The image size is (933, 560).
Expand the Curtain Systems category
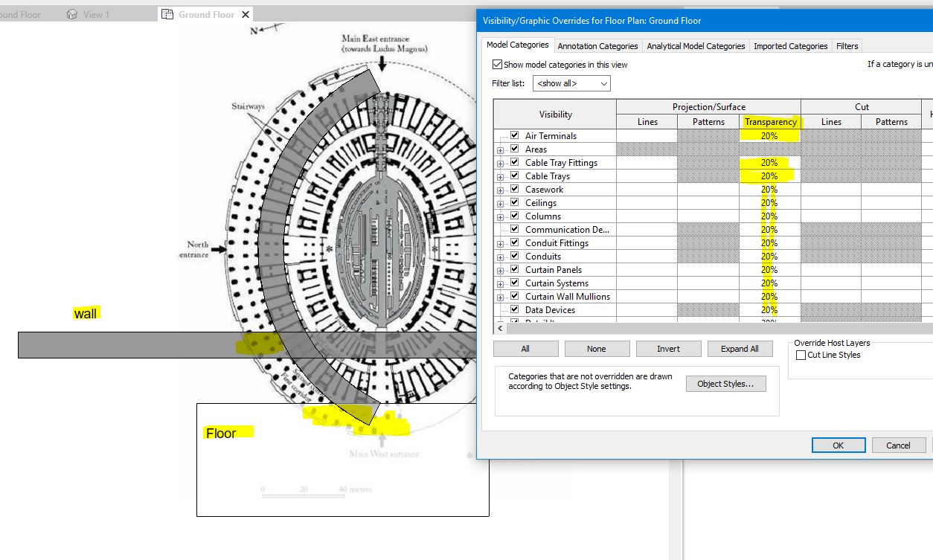pos(501,284)
